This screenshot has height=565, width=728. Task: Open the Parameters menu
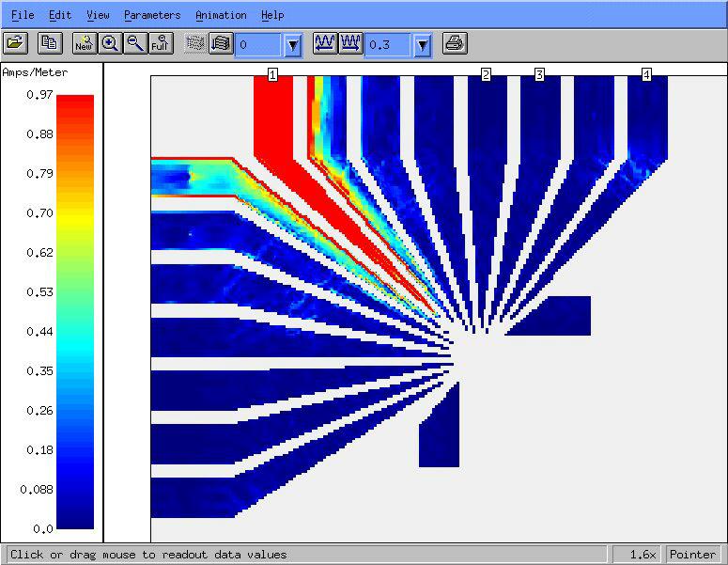pyautogui.click(x=152, y=15)
